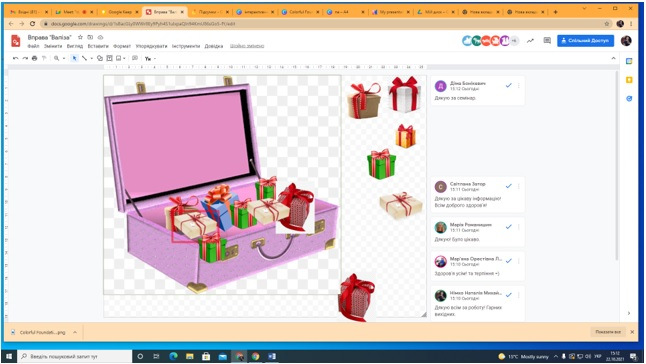Mark Світлана Затор's comment as resolved
Image resolution: width=646 pixels, height=364 pixels.
click(509, 186)
